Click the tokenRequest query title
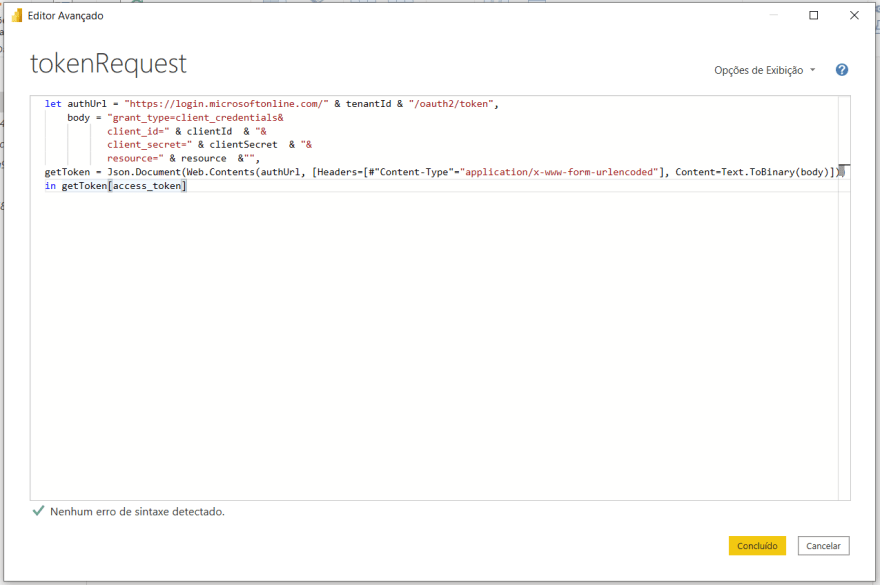Screen dimensions: 880x585 click(x=108, y=64)
